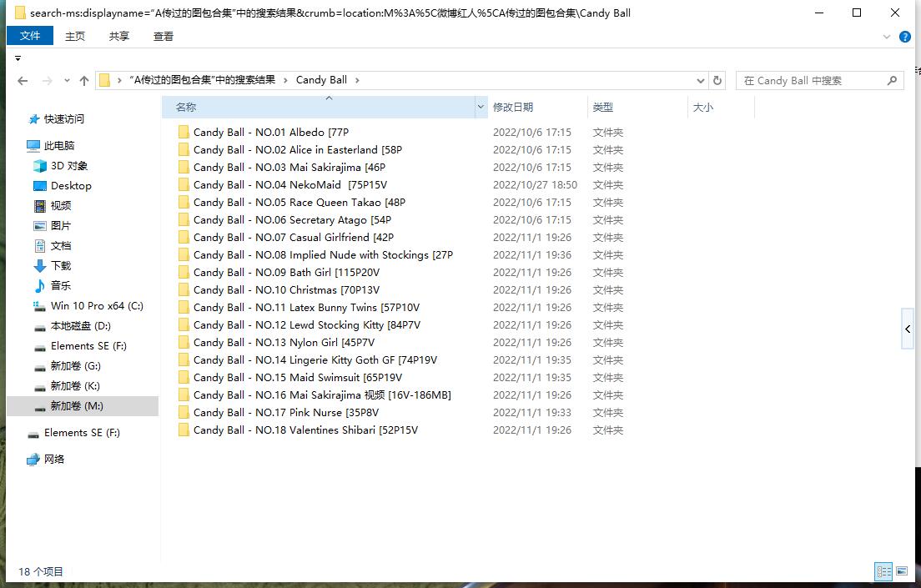Open the 主页 Home ribbon tab
Image resolution: width=921 pixels, height=588 pixels.
coord(74,37)
